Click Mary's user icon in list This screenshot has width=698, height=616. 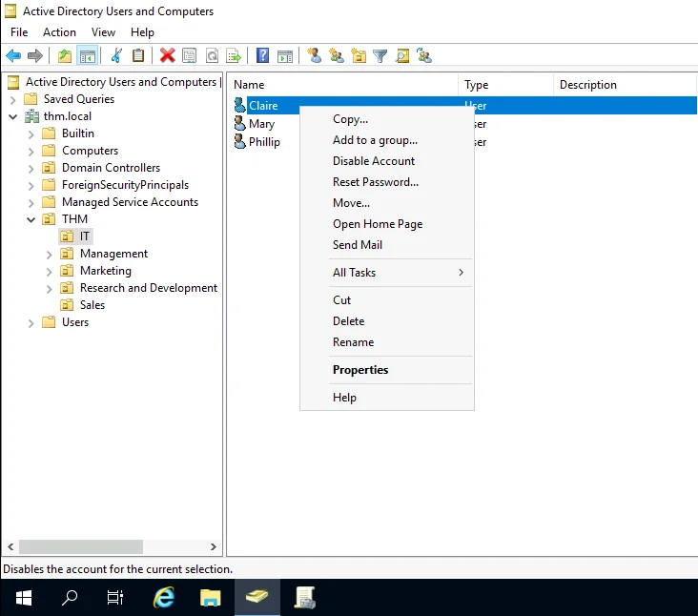pyautogui.click(x=239, y=123)
